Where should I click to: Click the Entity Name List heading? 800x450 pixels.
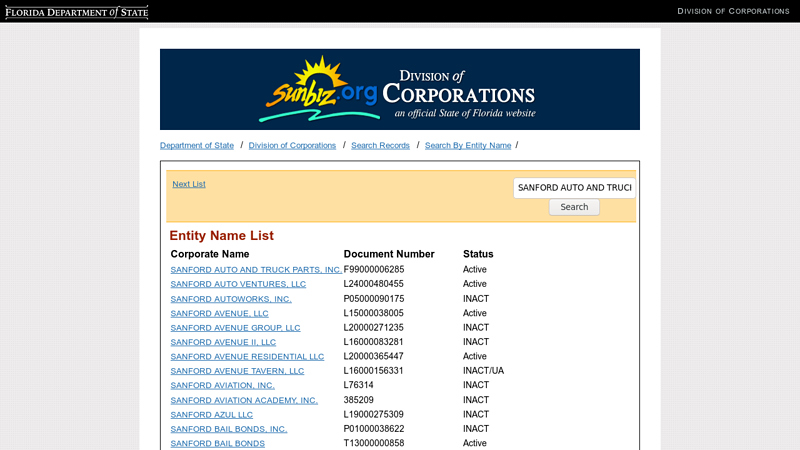[x=221, y=236]
